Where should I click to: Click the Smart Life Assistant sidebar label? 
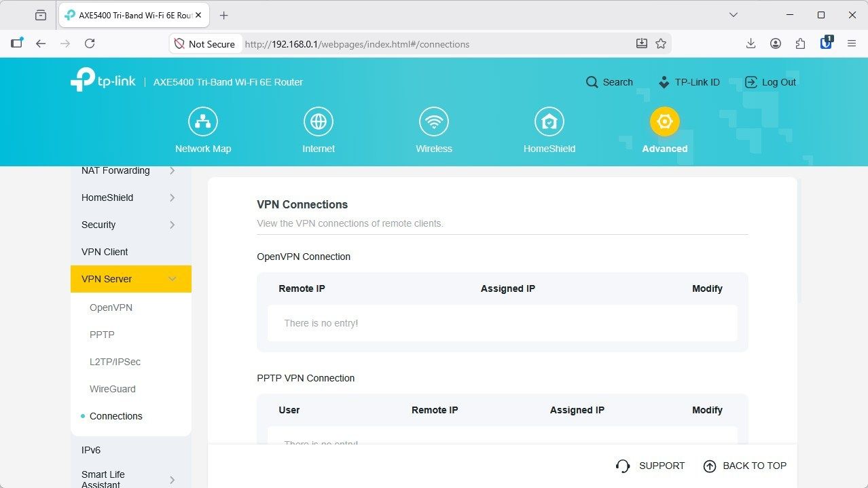103,479
